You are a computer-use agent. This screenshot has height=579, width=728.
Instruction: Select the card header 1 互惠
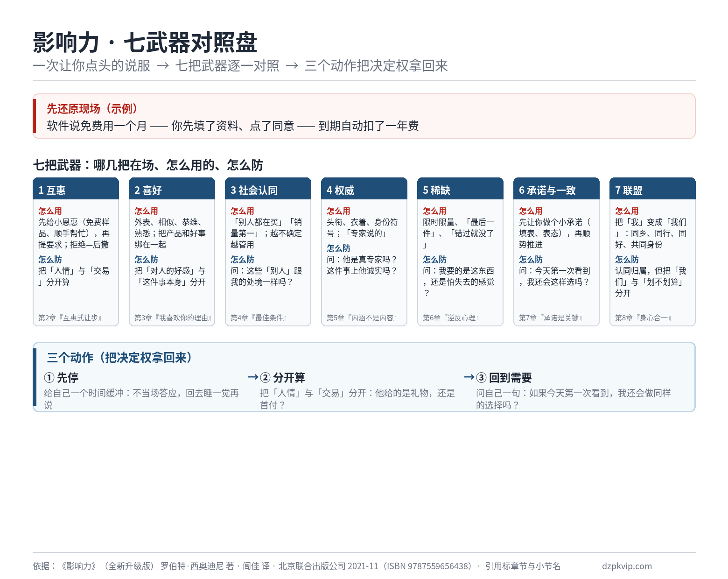pyautogui.click(x=76, y=189)
